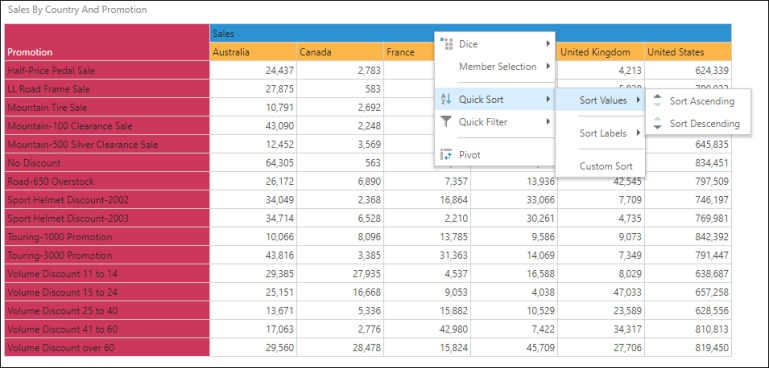This screenshot has height=368, width=769.
Task: Expand the Dice submenu arrow
Action: 547,44
